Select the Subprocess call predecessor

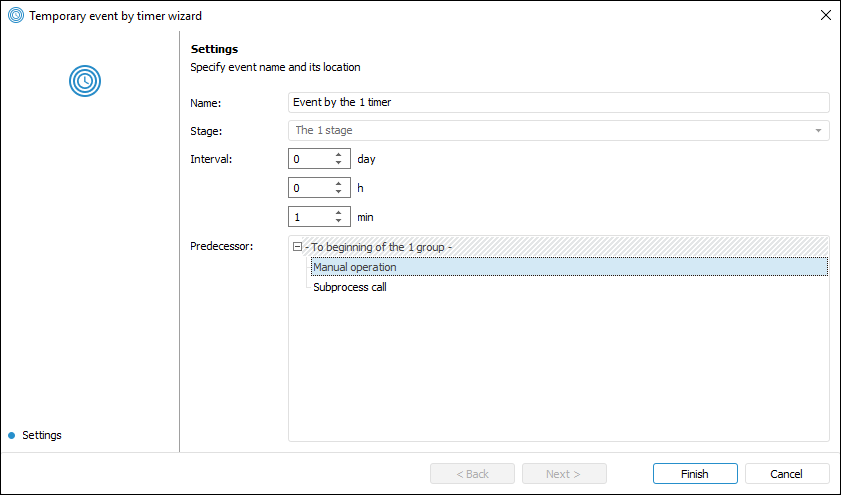point(350,287)
